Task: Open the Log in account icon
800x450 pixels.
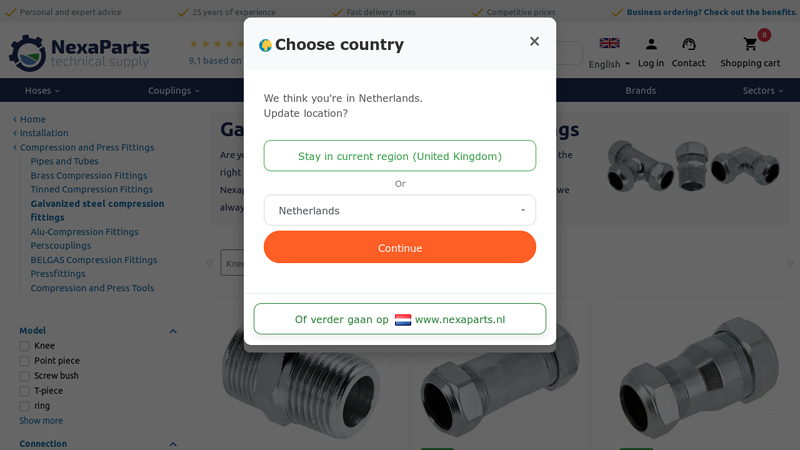Action: click(x=651, y=44)
